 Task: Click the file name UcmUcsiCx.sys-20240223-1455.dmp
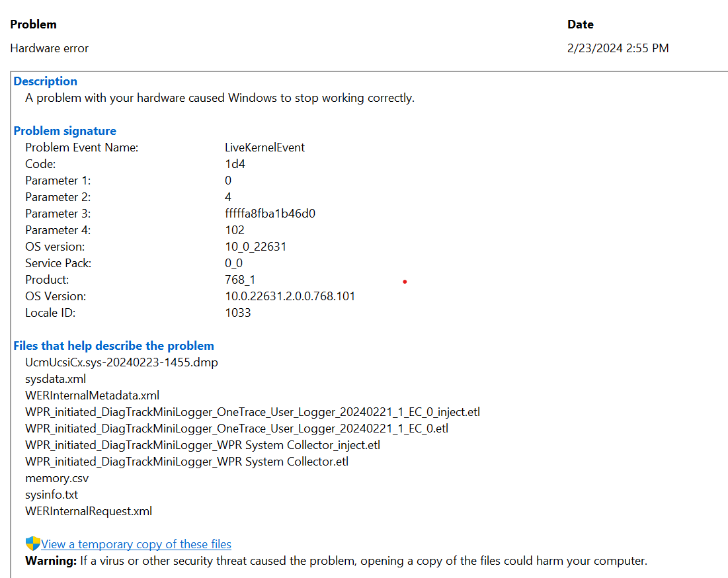click(x=122, y=362)
